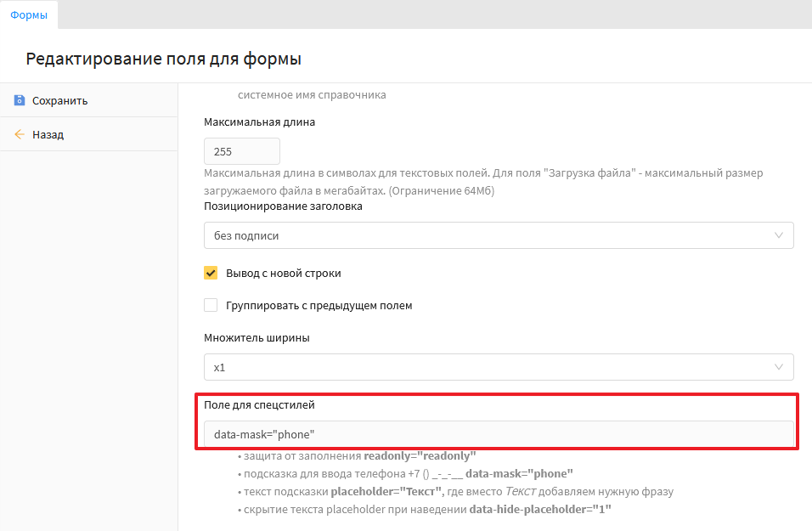The image size is (812, 531).
Task: Click the Поле для спецстилей label
Action: pyautogui.click(x=259, y=404)
